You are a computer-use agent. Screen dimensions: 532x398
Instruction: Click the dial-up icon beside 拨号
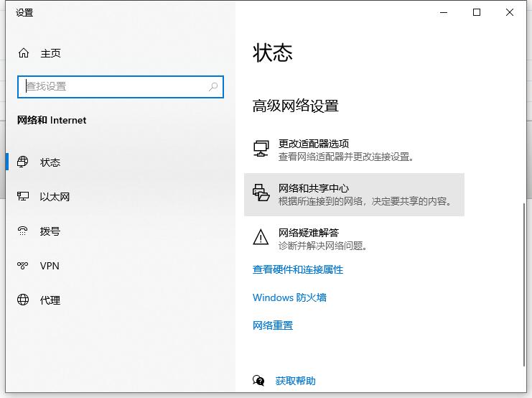click(x=24, y=231)
